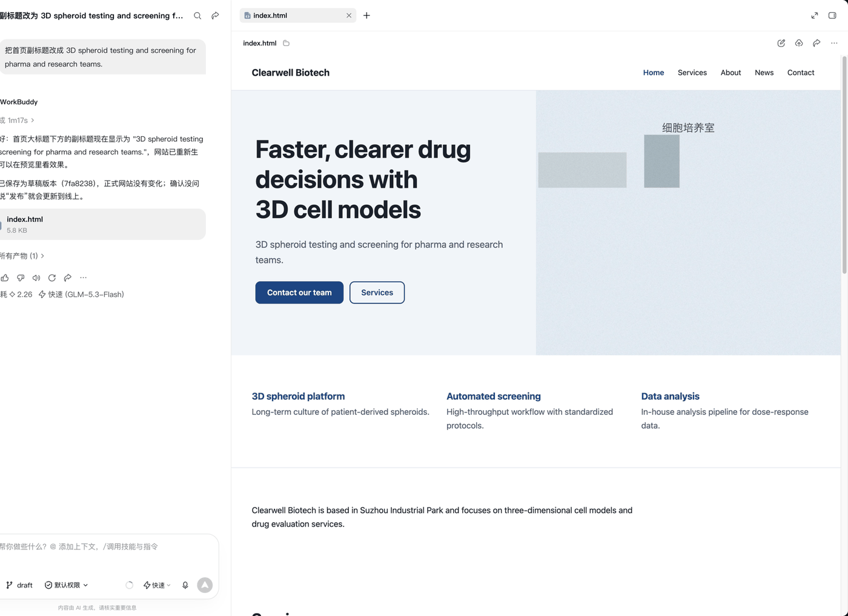The image size is (848, 616).
Task: Click the preview page vertical scrollbar
Action: 844,165
